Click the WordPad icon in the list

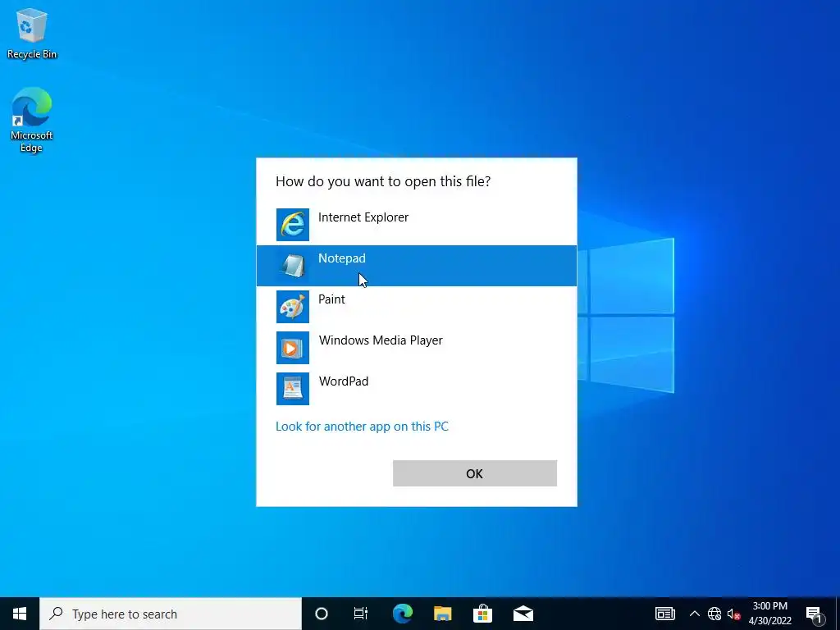click(293, 389)
